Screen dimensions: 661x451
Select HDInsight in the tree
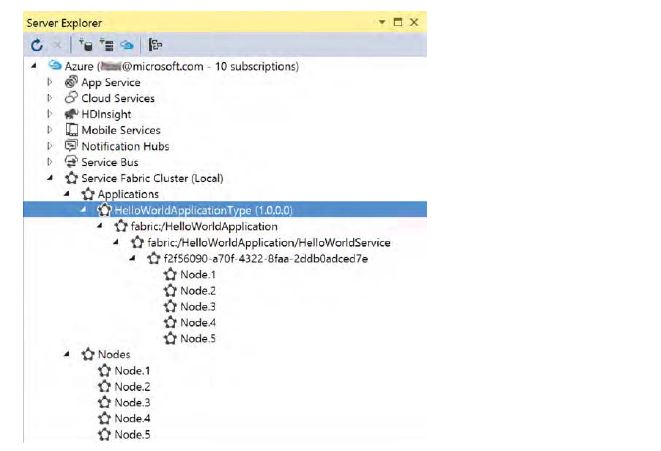106,114
